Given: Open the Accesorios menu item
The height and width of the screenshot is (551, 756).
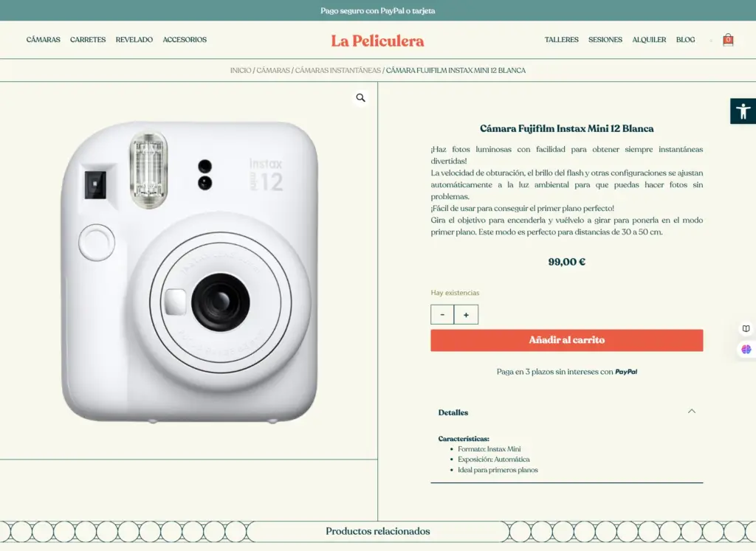Looking at the screenshot, I should tap(185, 40).
